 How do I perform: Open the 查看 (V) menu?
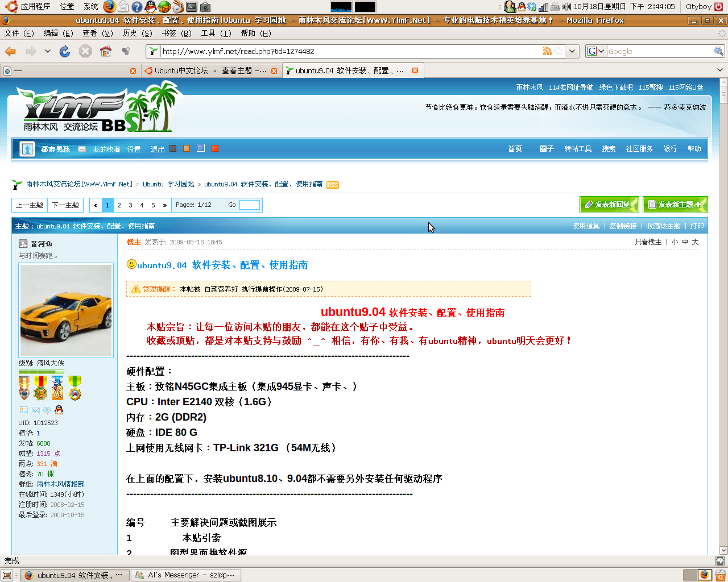pos(98,33)
